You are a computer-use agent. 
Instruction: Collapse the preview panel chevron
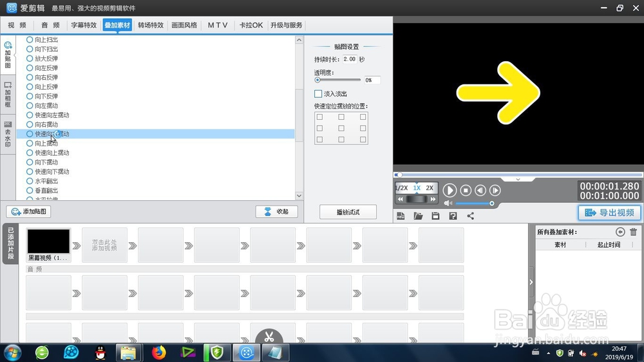click(518, 180)
